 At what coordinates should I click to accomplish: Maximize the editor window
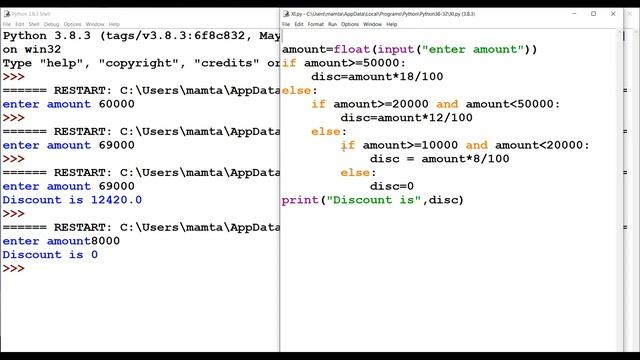[593, 14]
